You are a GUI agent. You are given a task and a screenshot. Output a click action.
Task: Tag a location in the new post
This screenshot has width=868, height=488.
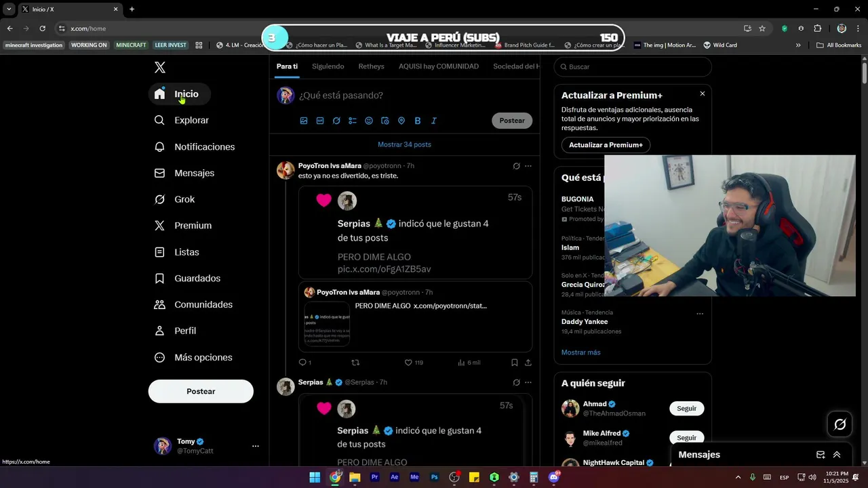(x=401, y=121)
